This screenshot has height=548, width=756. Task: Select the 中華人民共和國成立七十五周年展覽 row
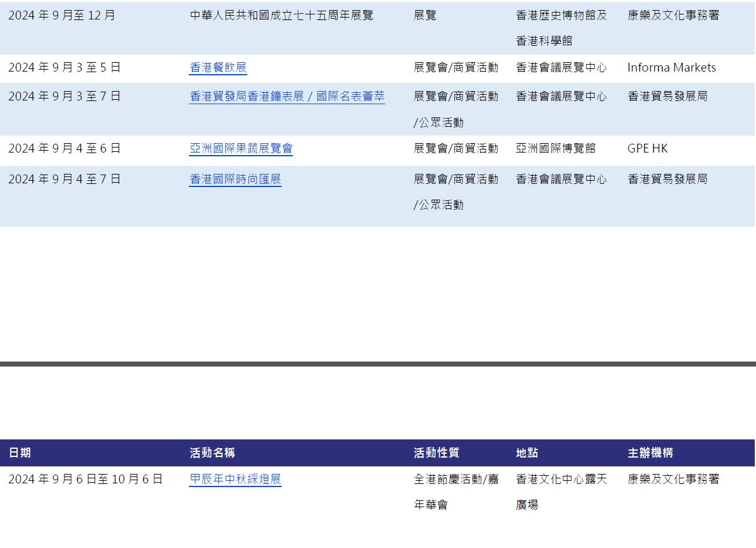[x=281, y=15]
